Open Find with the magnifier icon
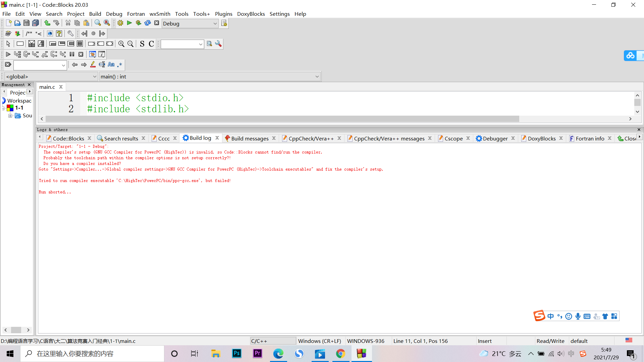This screenshot has height=362, width=644. coord(98,23)
